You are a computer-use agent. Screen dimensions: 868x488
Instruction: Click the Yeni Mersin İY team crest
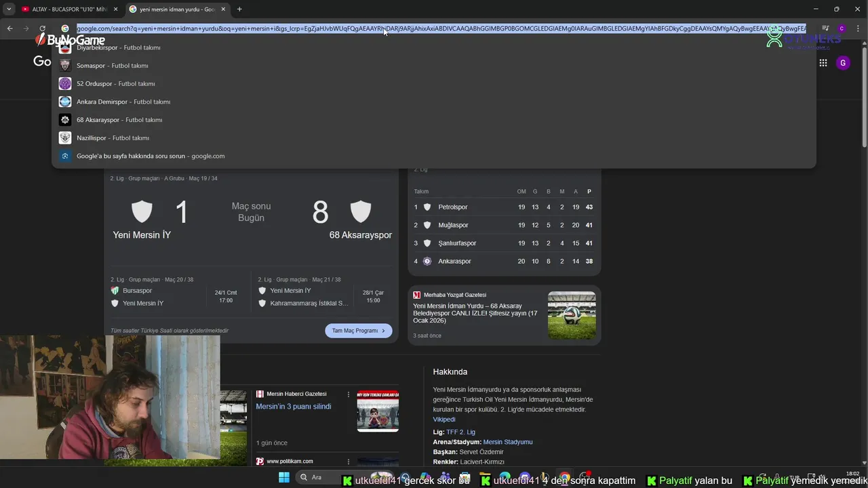[x=142, y=211]
